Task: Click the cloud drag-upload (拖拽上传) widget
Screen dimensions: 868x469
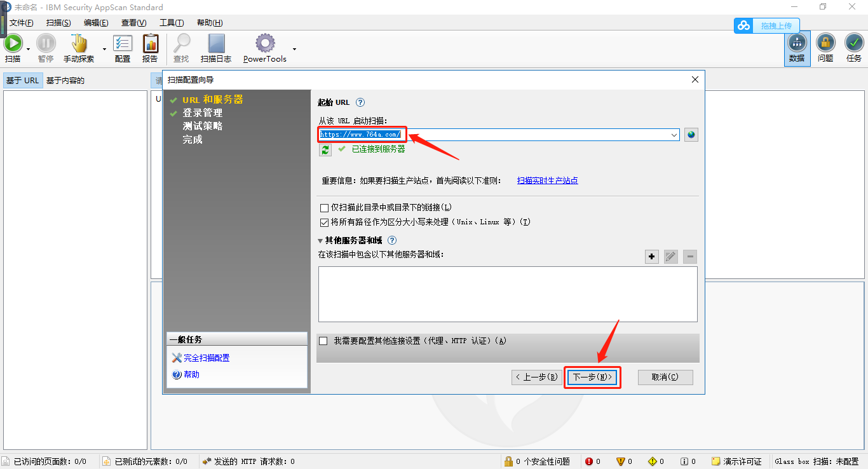Action: (x=767, y=25)
